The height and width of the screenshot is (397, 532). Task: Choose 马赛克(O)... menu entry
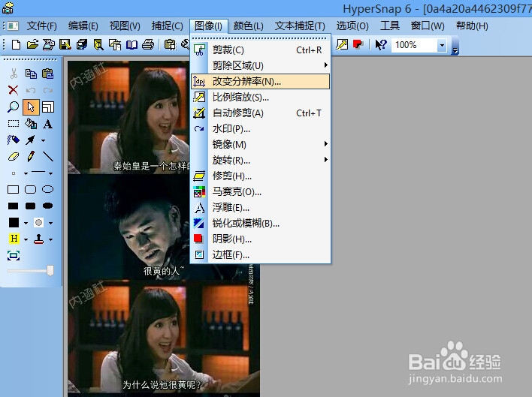260,191
